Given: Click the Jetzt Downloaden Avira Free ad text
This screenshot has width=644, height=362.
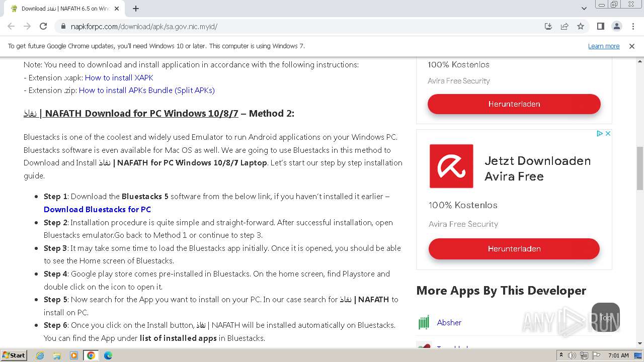Looking at the screenshot, I should (537, 168).
